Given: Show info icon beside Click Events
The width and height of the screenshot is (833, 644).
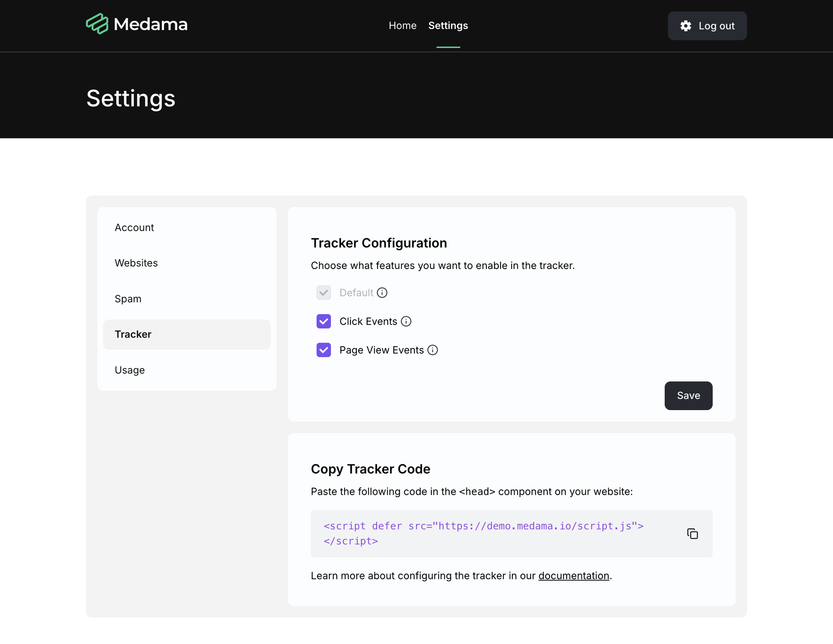Looking at the screenshot, I should 406,322.
